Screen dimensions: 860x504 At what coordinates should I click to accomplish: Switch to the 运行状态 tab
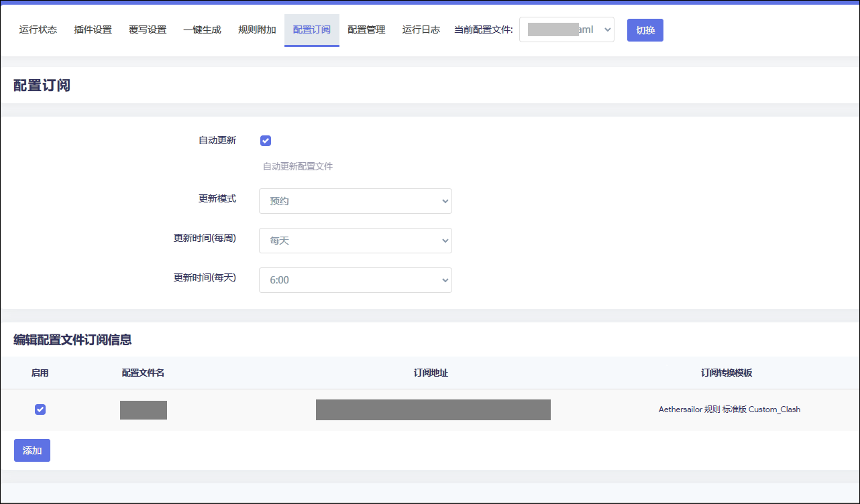click(38, 29)
